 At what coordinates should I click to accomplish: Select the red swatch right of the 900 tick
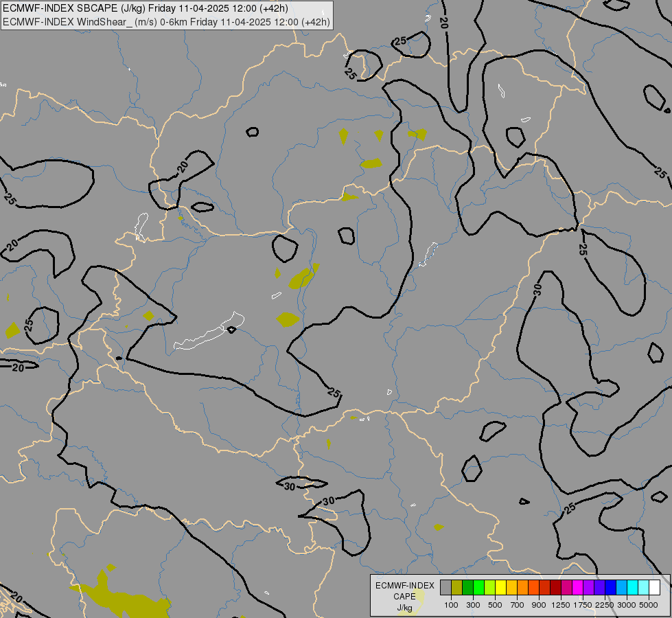point(545,587)
